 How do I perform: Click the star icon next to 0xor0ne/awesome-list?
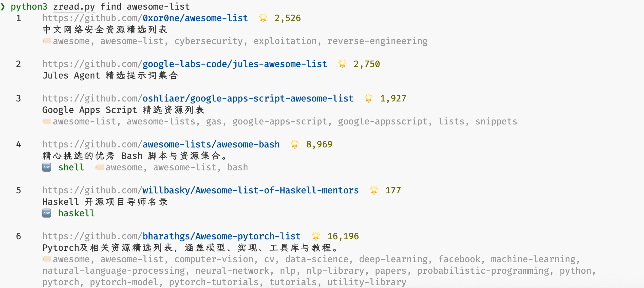click(263, 18)
